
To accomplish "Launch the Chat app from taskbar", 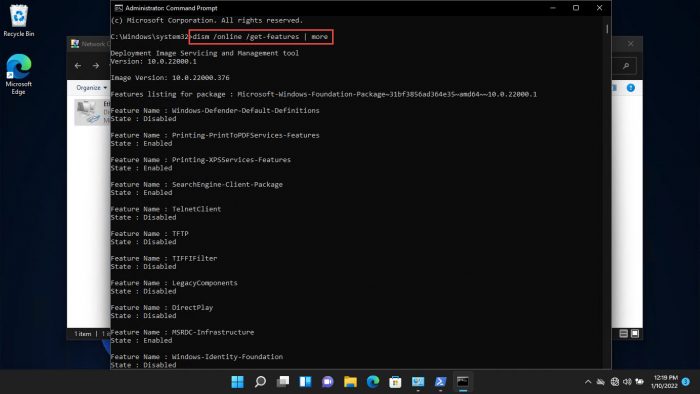I will 328,382.
